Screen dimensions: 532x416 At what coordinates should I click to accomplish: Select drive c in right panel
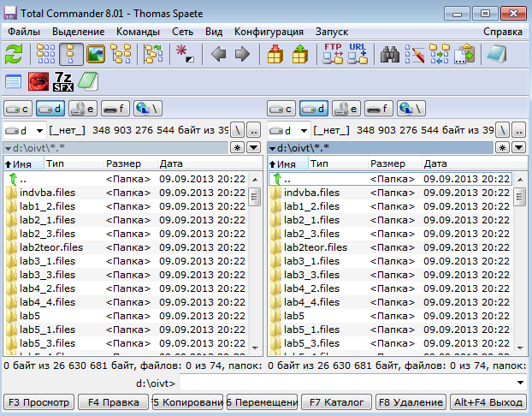(x=281, y=109)
